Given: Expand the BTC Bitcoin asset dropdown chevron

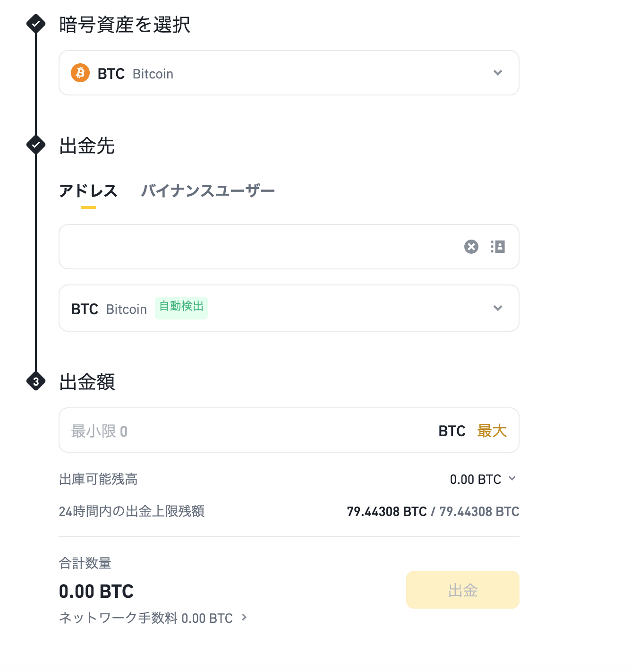Looking at the screenshot, I should pyautogui.click(x=498, y=73).
